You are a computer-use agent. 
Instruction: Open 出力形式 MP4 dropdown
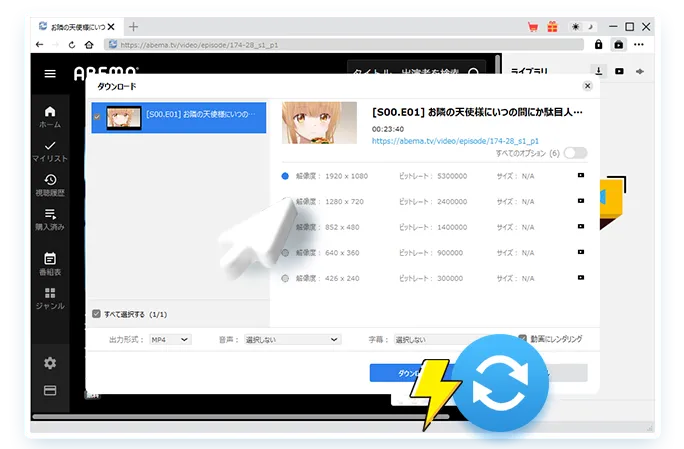170,339
